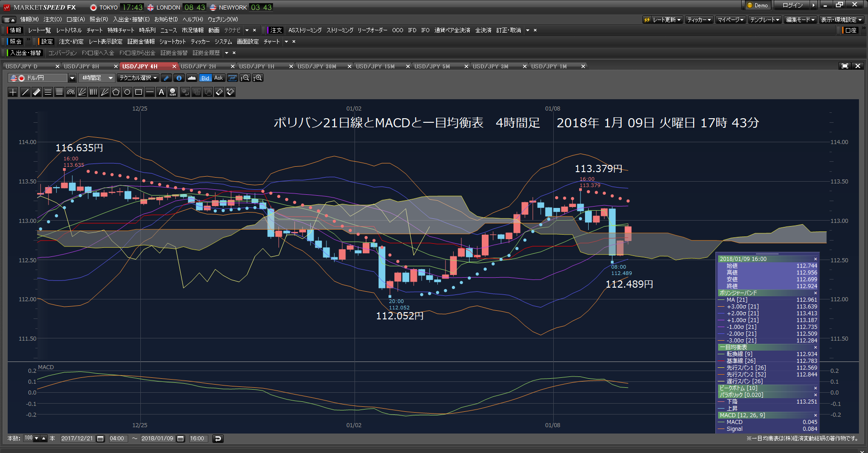
Task: Click the ログイン button
Action: (792, 5)
